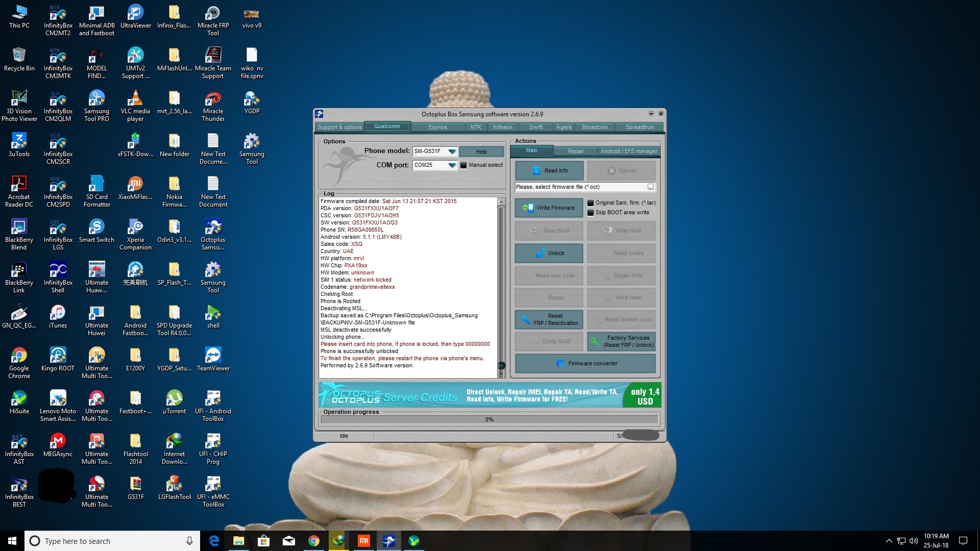Check Original Sam. firm. (*.tar) option
980x551 pixels.
(591, 203)
